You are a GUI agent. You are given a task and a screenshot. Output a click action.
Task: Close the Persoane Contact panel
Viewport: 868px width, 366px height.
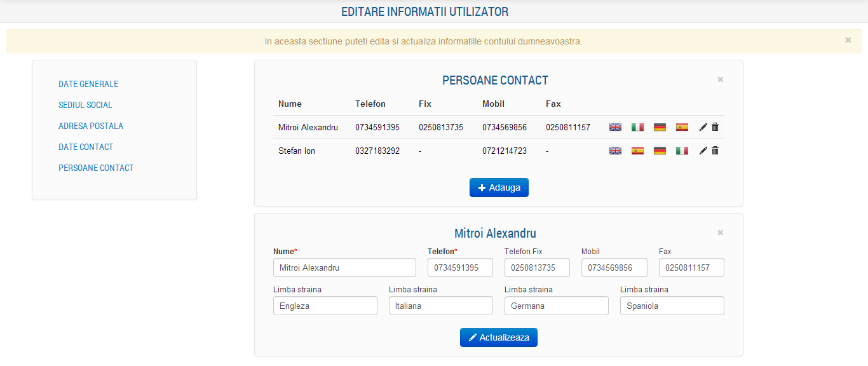tap(720, 79)
